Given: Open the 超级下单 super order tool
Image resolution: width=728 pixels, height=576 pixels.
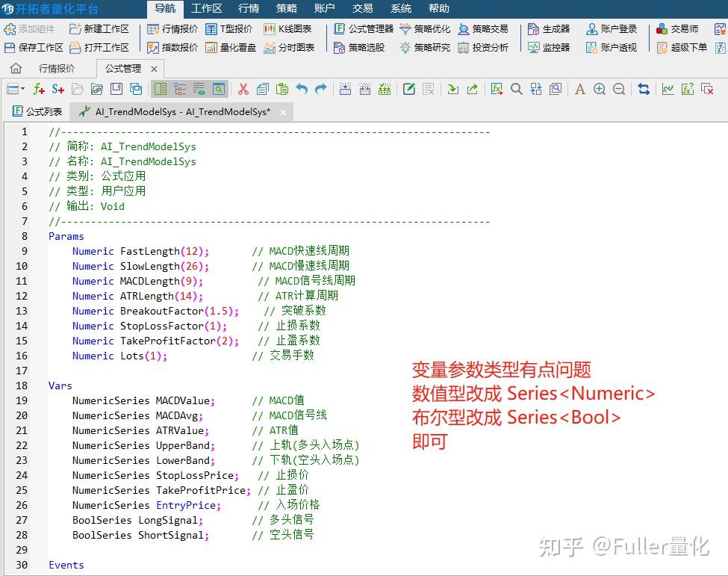Looking at the screenshot, I should pos(687,46).
